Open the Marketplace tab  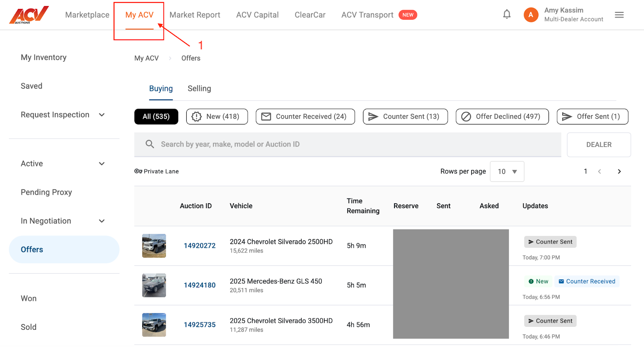(87, 15)
